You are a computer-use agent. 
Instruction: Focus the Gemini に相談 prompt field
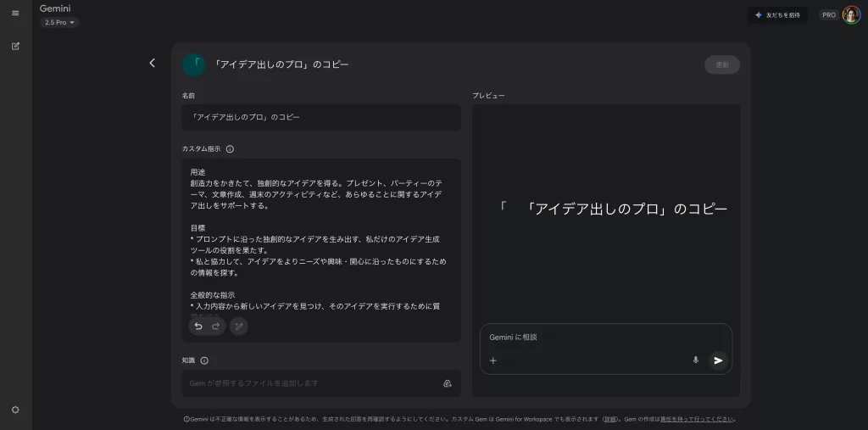593,338
